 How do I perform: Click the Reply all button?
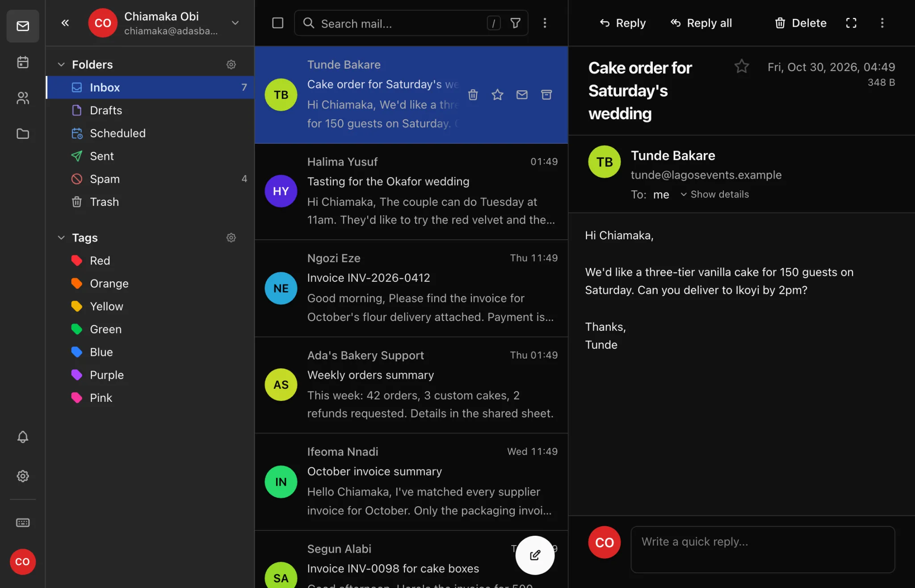701,23
